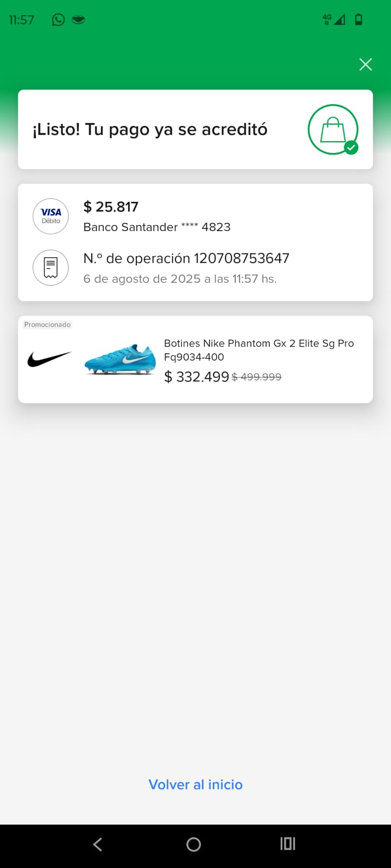Tap the Banco Santander **** 4823 card detail
Image resolution: width=391 pixels, height=868 pixels.
157,227
